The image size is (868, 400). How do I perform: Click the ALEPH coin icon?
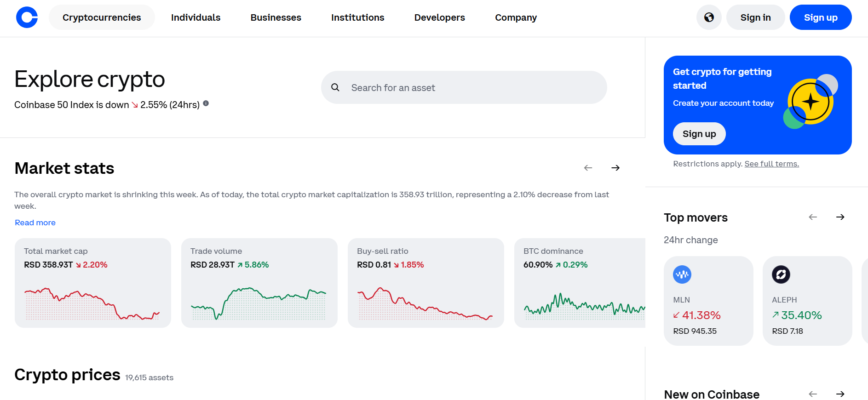(x=781, y=274)
